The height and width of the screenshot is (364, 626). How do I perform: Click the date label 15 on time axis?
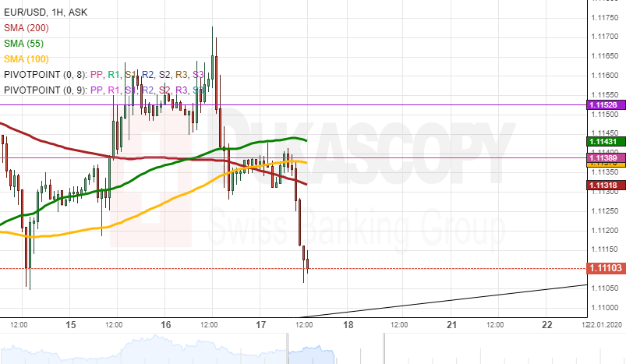point(70,324)
